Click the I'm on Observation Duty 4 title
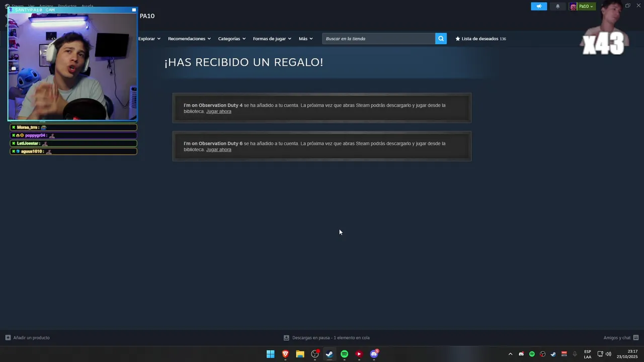The height and width of the screenshot is (362, 644). click(213, 106)
